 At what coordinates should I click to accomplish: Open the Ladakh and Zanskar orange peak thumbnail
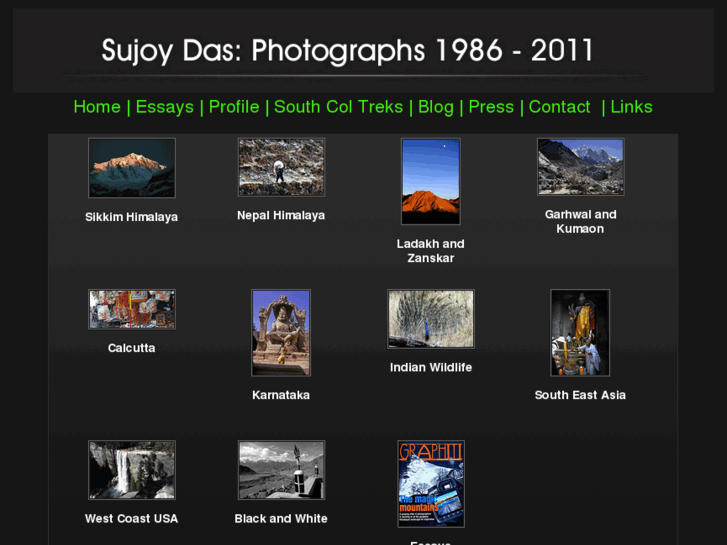(431, 181)
